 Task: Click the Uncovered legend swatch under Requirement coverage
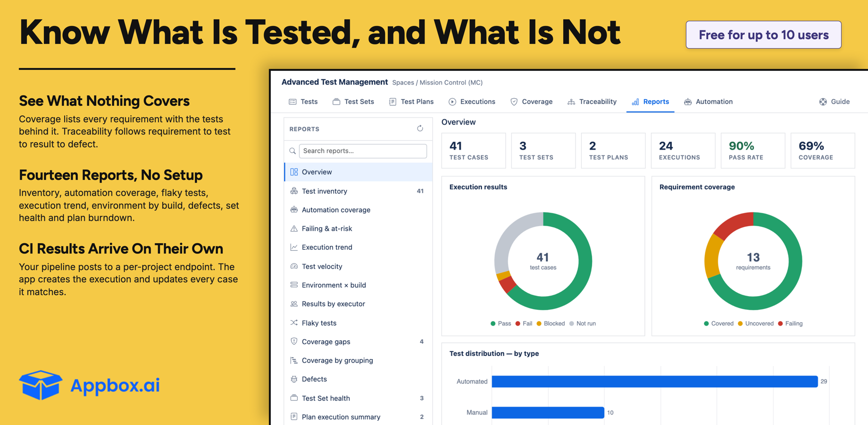click(x=740, y=323)
